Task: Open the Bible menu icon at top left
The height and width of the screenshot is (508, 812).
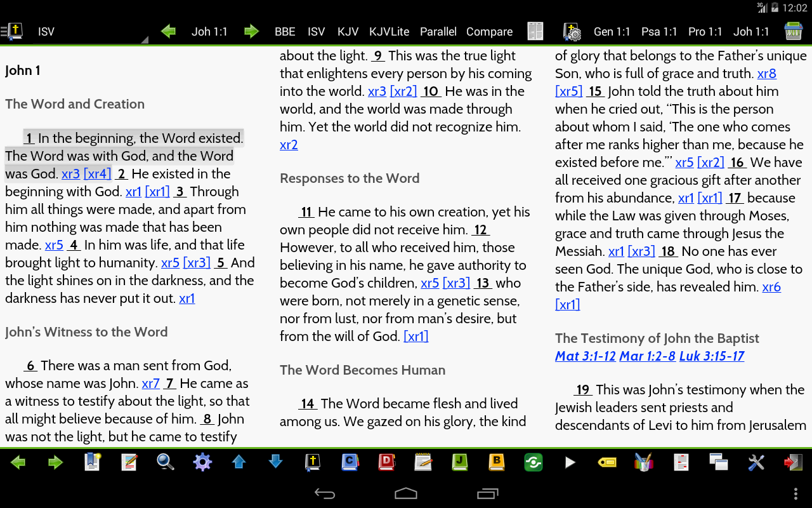Action: pyautogui.click(x=13, y=31)
